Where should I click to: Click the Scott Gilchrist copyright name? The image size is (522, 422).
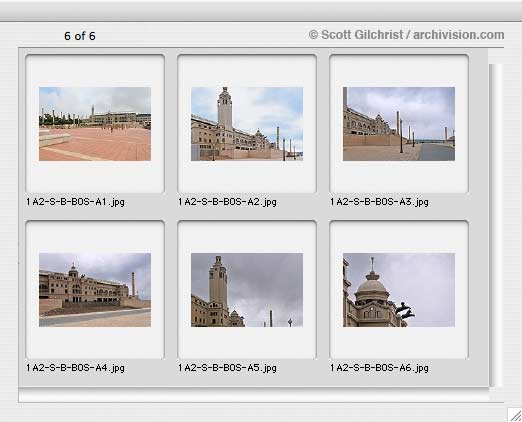pos(362,35)
